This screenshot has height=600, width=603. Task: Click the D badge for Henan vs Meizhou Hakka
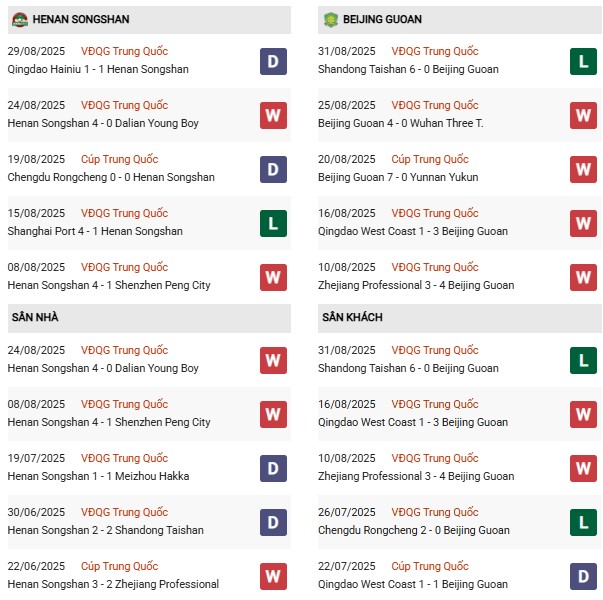[273, 468]
